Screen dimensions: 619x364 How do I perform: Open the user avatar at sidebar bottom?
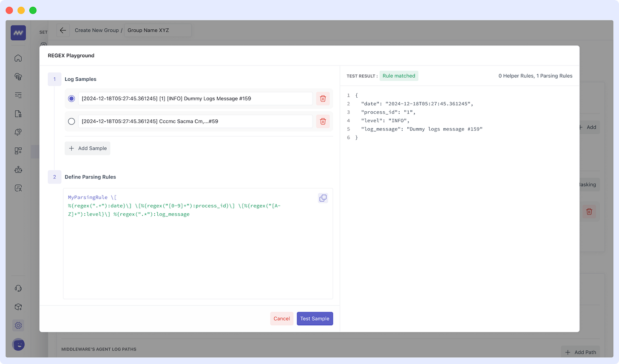18,344
